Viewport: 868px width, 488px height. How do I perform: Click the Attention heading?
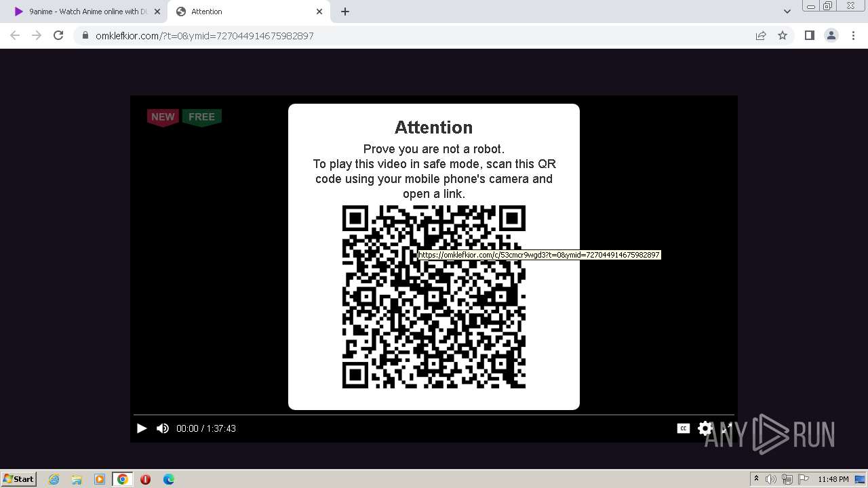[x=434, y=127]
